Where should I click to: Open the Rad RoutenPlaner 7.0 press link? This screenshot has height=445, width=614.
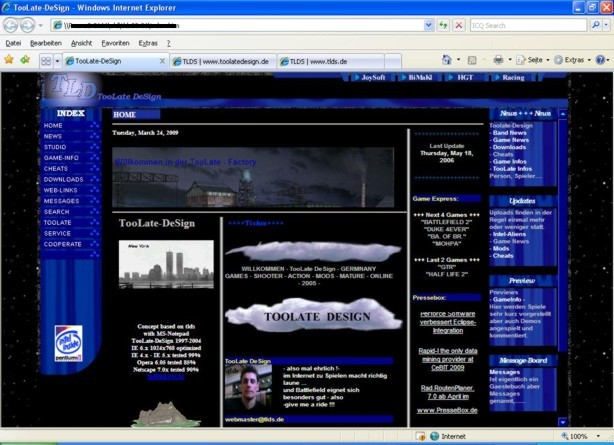point(448,392)
